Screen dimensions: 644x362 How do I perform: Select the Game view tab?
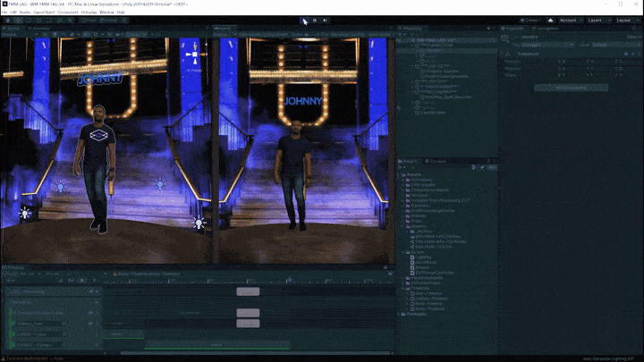coord(223,29)
